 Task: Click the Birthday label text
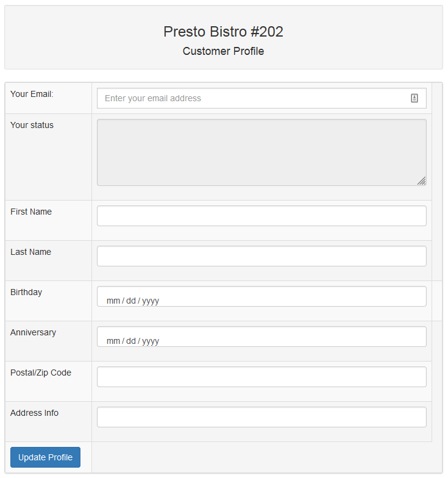coord(26,292)
